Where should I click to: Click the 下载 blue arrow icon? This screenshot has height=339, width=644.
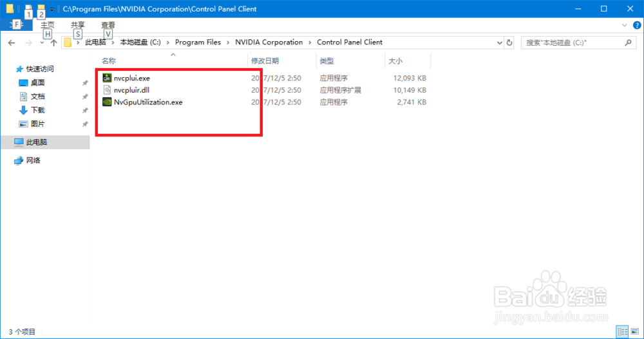23,110
